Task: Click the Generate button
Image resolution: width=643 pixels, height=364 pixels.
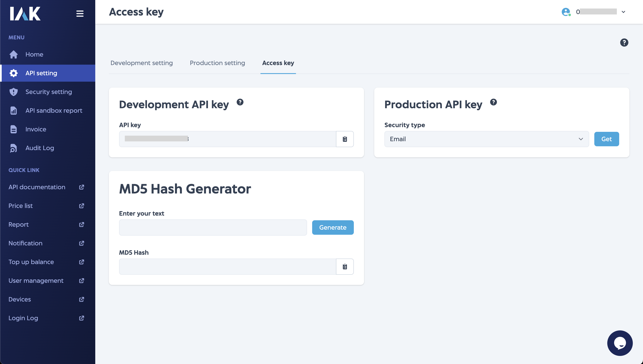Action: click(333, 227)
